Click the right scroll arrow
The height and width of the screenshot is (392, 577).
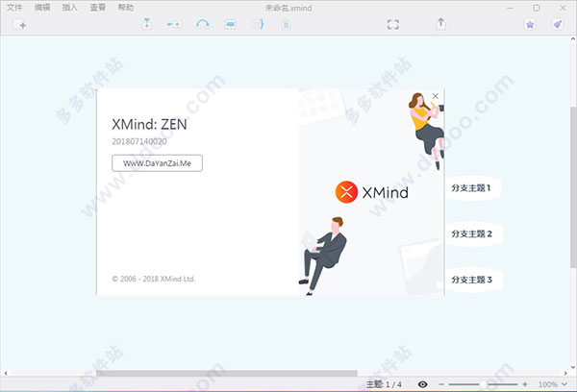click(565, 373)
